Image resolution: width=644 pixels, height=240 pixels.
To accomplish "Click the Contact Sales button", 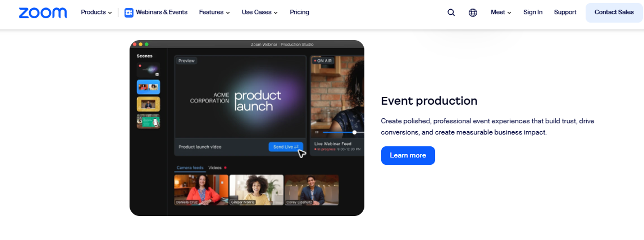I will [614, 13].
